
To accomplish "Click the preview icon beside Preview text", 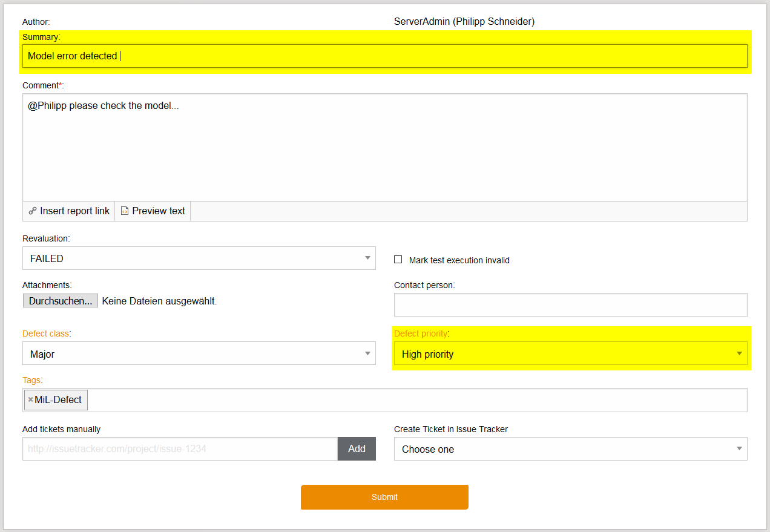I will [x=125, y=211].
